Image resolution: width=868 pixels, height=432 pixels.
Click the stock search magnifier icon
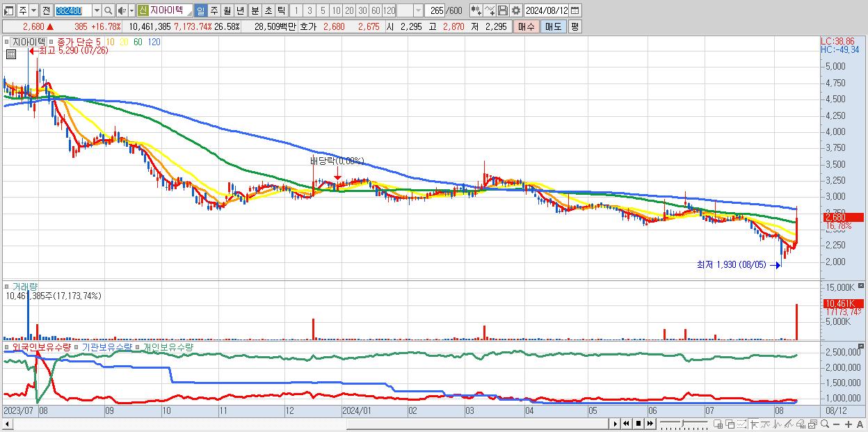tap(108, 10)
